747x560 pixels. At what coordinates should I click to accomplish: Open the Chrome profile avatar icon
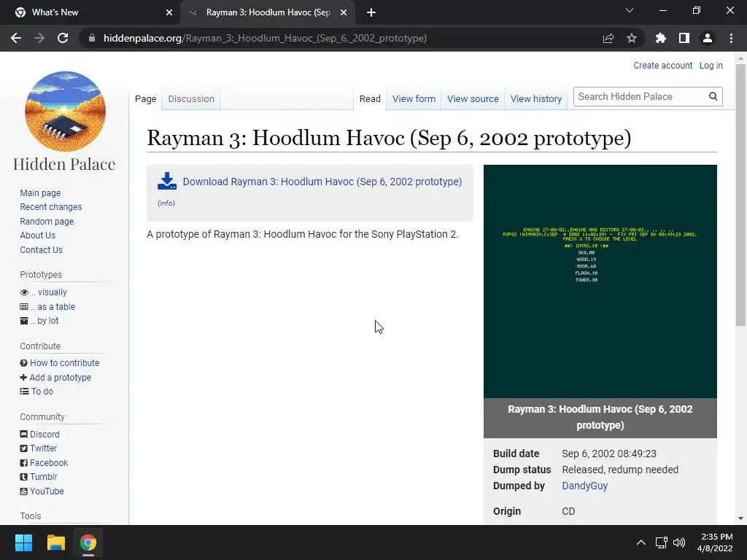click(x=708, y=38)
